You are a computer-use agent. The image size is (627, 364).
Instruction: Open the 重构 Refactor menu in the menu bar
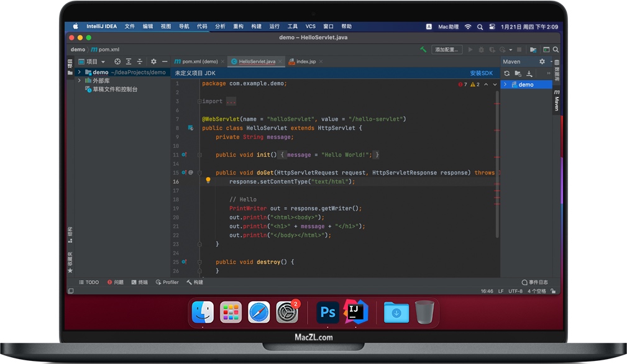coord(238,27)
